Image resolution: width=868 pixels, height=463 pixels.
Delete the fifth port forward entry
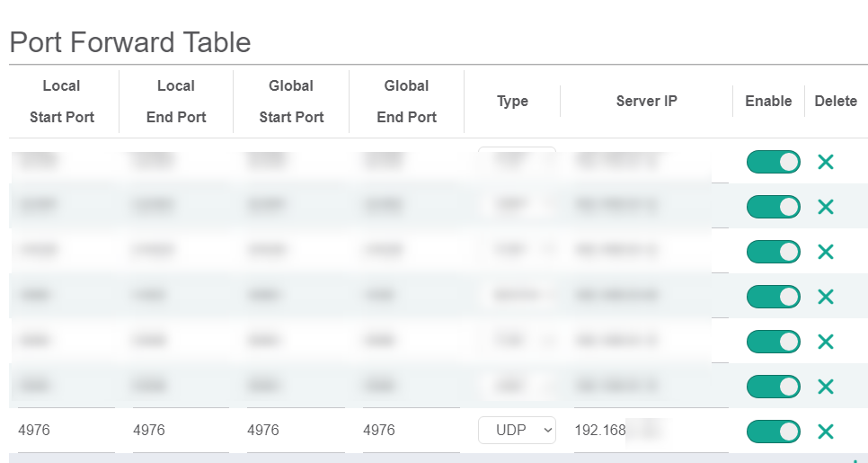tap(825, 342)
